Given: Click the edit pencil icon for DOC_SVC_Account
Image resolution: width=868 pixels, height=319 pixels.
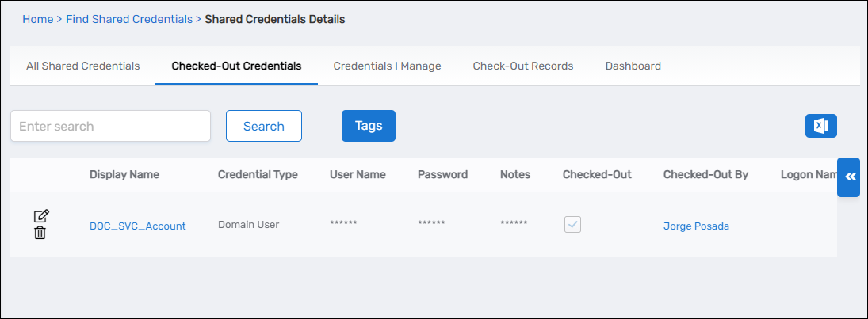Looking at the screenshot, I should coord(41,216).
